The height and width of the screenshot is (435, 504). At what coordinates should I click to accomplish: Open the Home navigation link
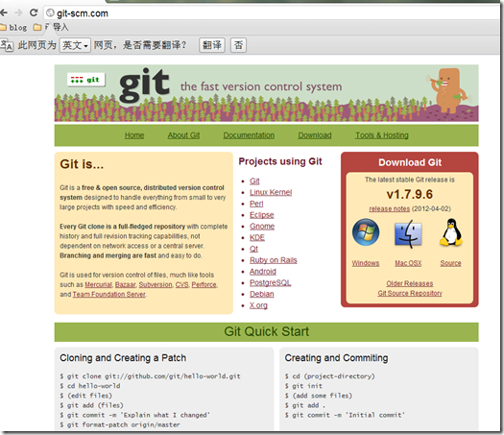pos(134,135)
